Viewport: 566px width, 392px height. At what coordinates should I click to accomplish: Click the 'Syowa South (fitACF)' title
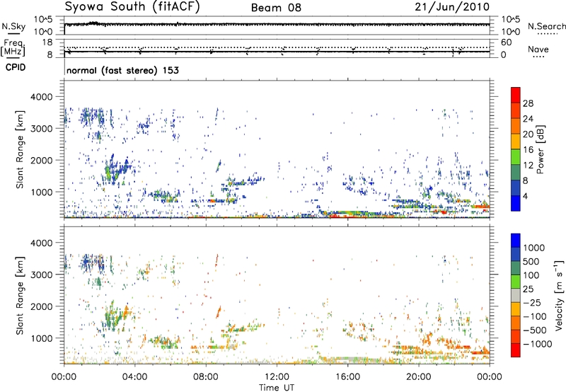(132, 7)
